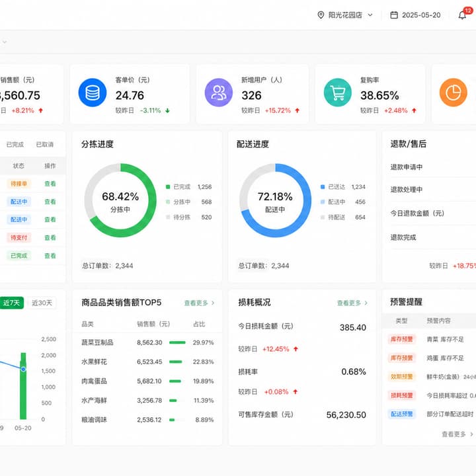Click the red arrow beside +0.08%
476x476 pixels.
(295, 392)
